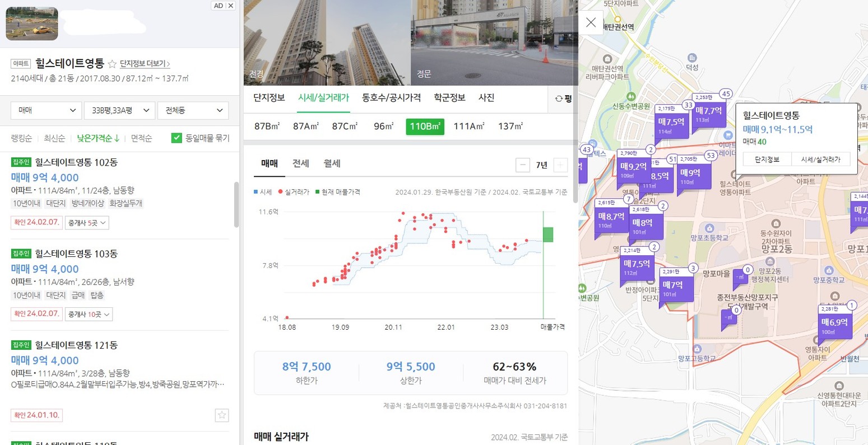Select the 월세 price tab

click(332, 163)
